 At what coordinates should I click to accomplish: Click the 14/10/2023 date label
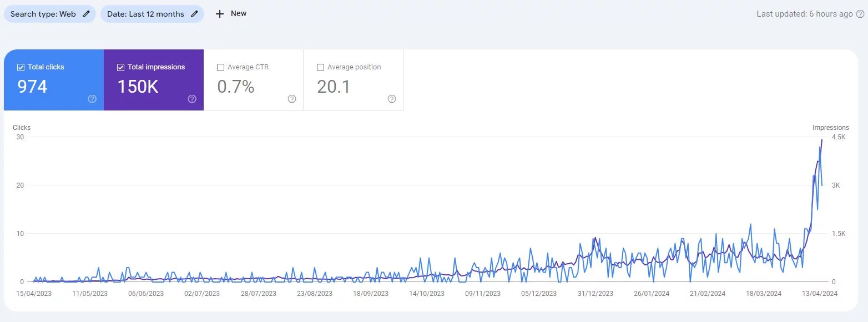[x=427, y=294]
